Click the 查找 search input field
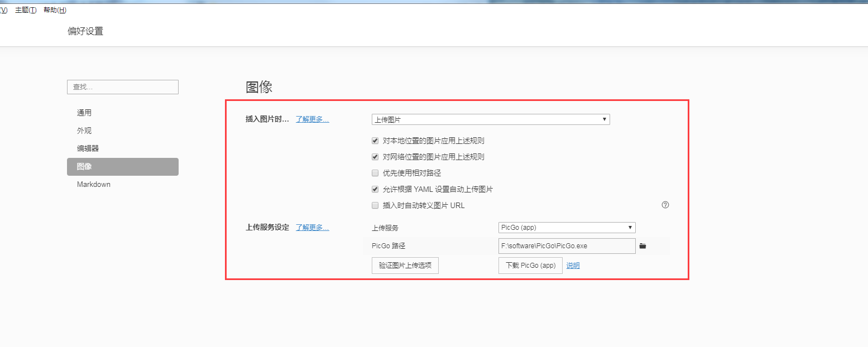This screenshot has height=347, width=868. click(x=123, y=87)
